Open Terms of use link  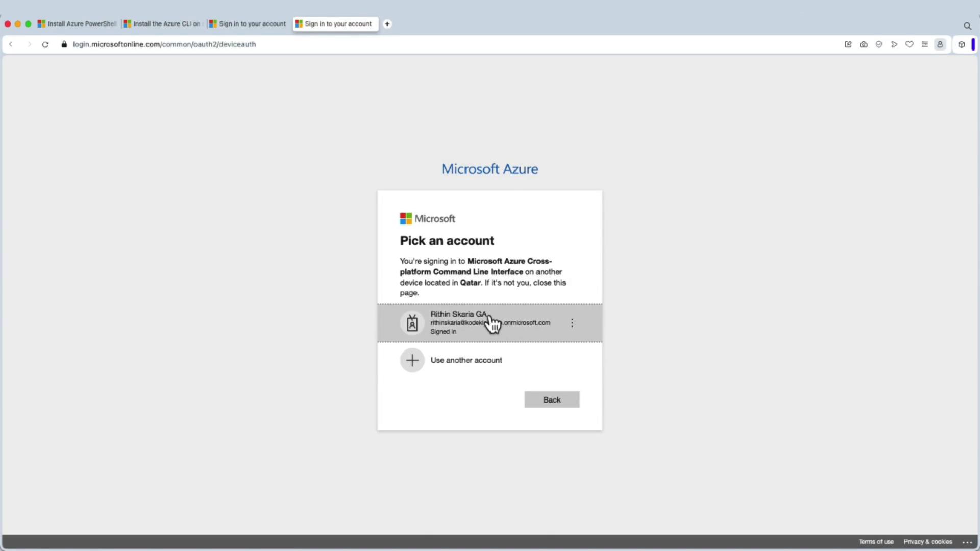[875, 542]
